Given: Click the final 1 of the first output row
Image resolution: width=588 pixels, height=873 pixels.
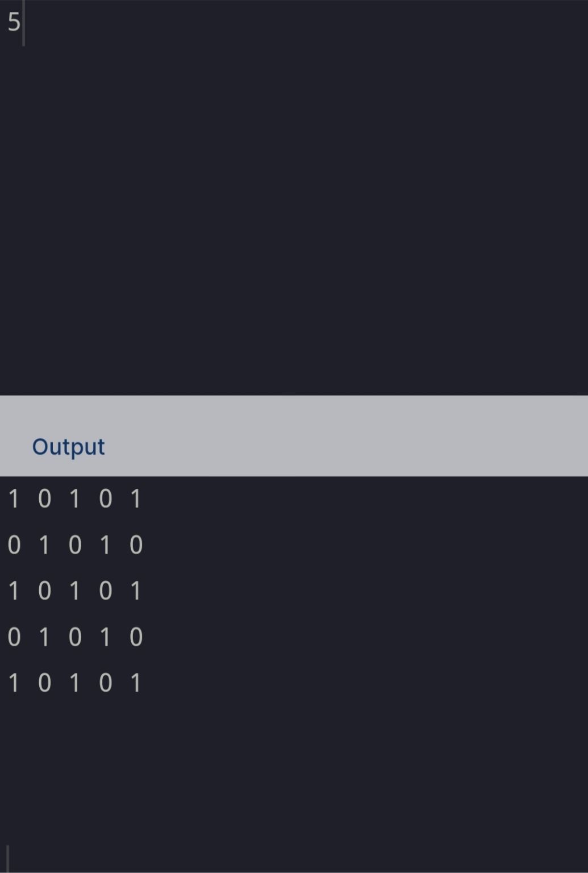Looking at the screenshot, I should click(135, 499).
